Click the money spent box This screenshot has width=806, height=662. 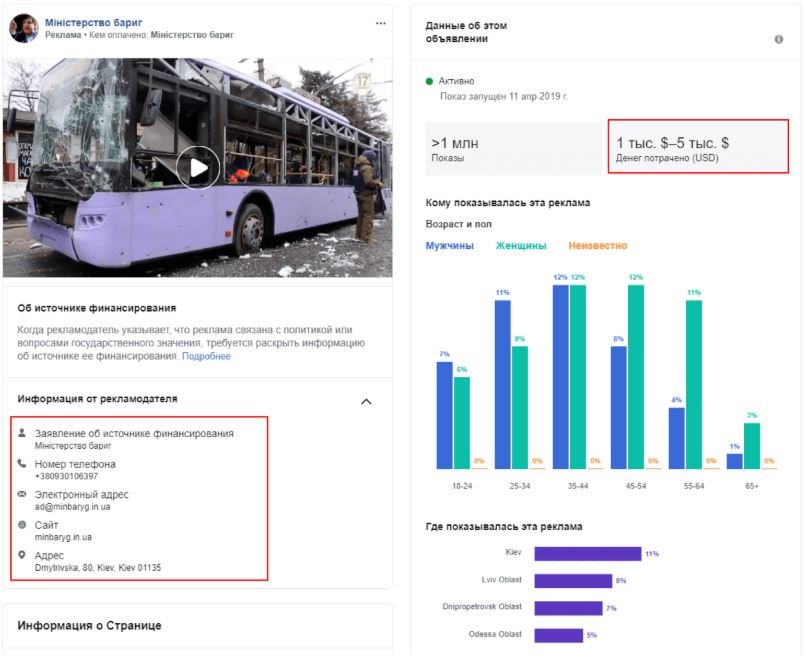tap(697, 148)
